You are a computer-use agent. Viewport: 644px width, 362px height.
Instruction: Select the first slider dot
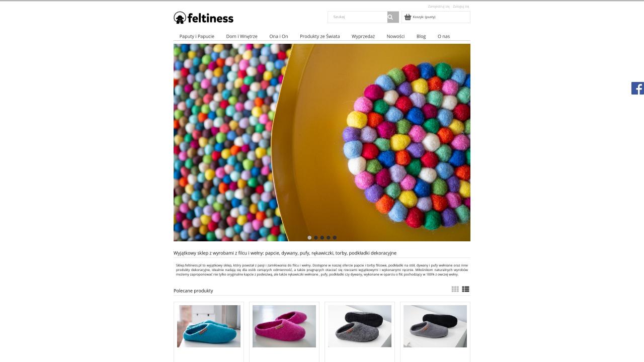pos(309,238)
